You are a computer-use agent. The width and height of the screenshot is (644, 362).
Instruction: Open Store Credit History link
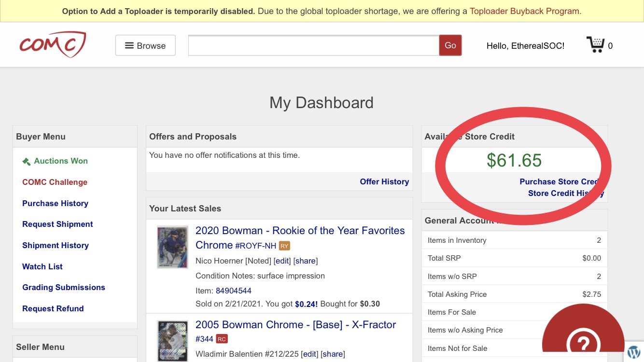coord(566,193)
